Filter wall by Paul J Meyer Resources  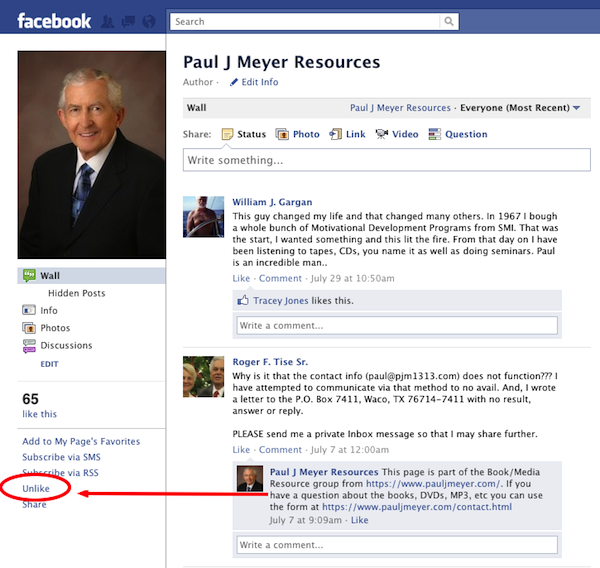pyautogui.click(x=400, y=108)
